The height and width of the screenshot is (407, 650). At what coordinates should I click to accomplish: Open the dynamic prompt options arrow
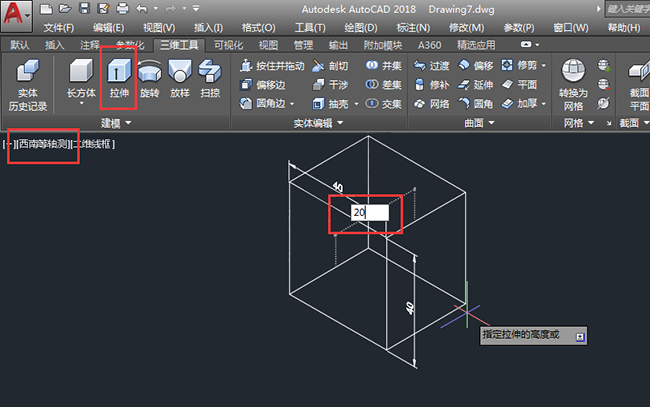(x=580, y=337)
